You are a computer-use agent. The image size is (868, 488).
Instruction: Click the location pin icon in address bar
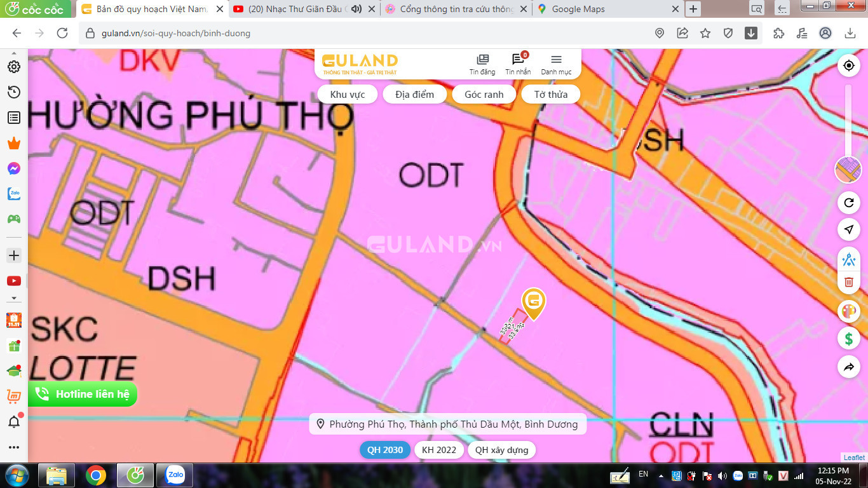click(x=660, y=33)
